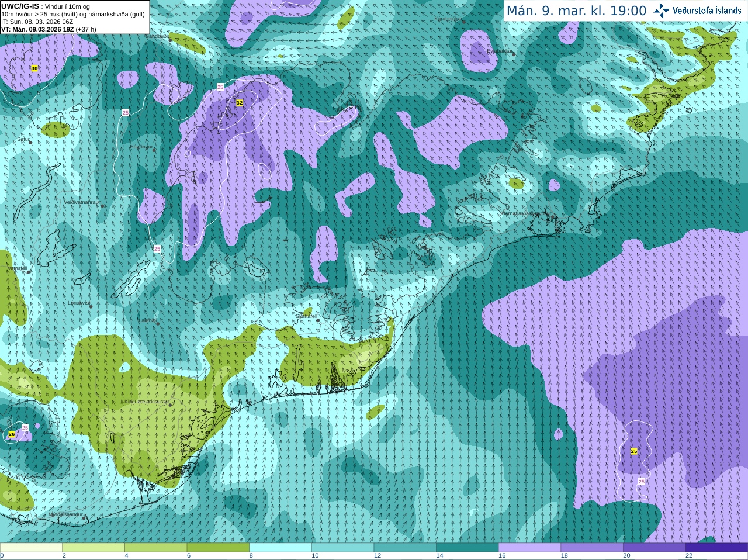This screenshot has height=560, width=748.
Task: Click the yellow 30 maximum gust marker
Action: click(x=34, y=68)
